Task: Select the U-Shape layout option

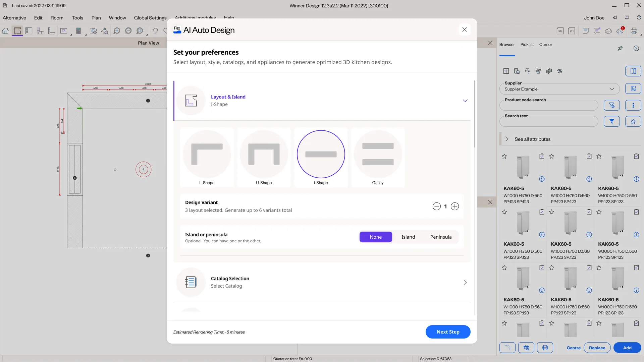Action: point(264,157)
